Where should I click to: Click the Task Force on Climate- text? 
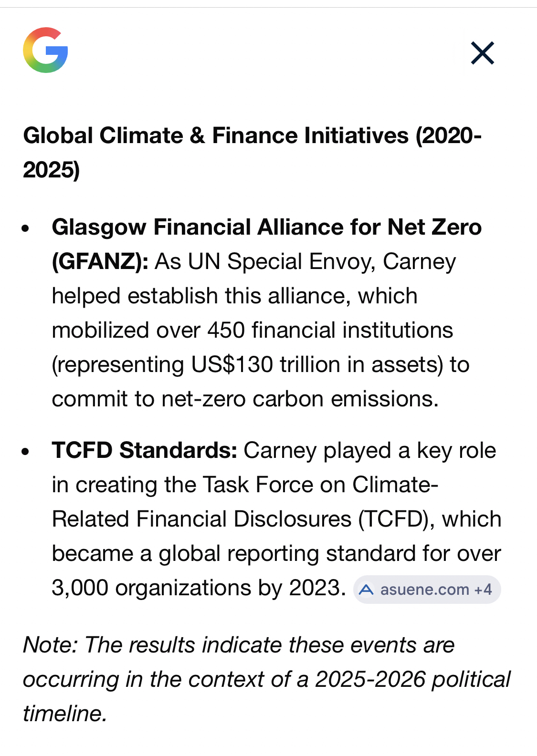pyautogui.click(x=320, y=485)
